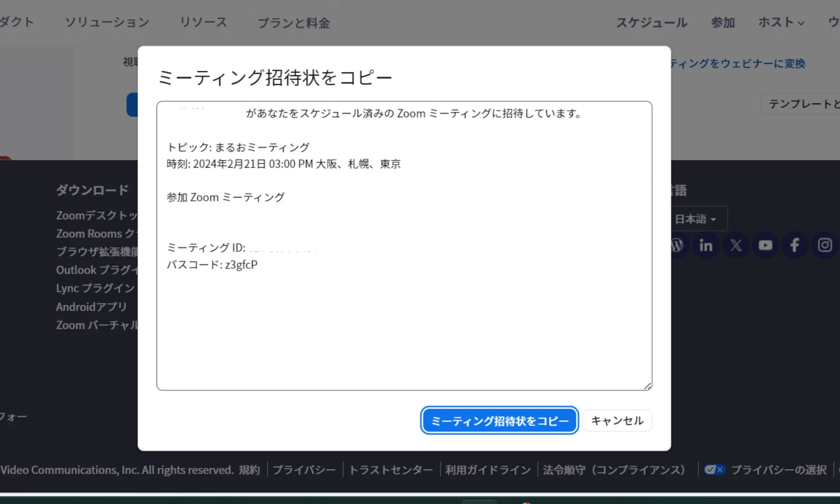Open the WordPress blog icon
The width and height of the screenshot is (840, 504).
677,245
